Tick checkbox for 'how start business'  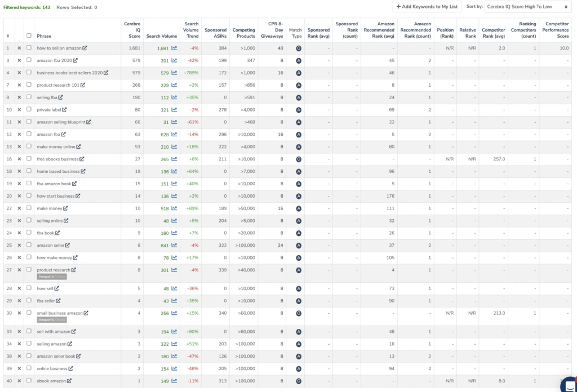click(29, 195)
